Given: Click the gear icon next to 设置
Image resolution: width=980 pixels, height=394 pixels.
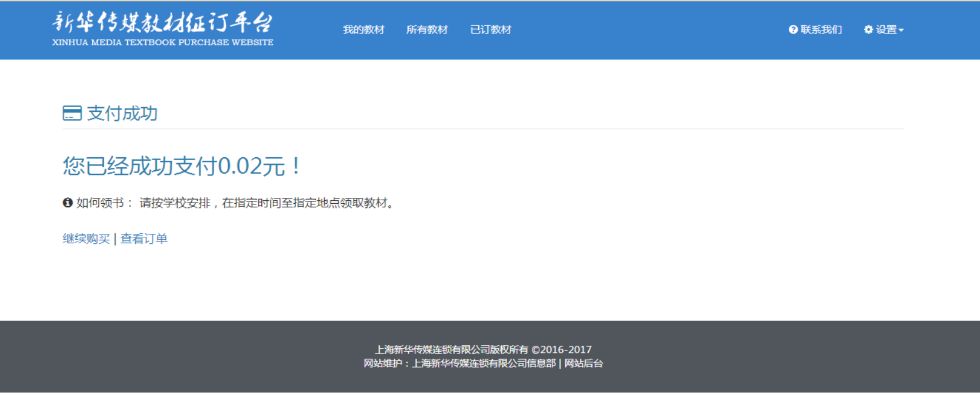Looking at the screenshot, I should (x=868, y=29).
